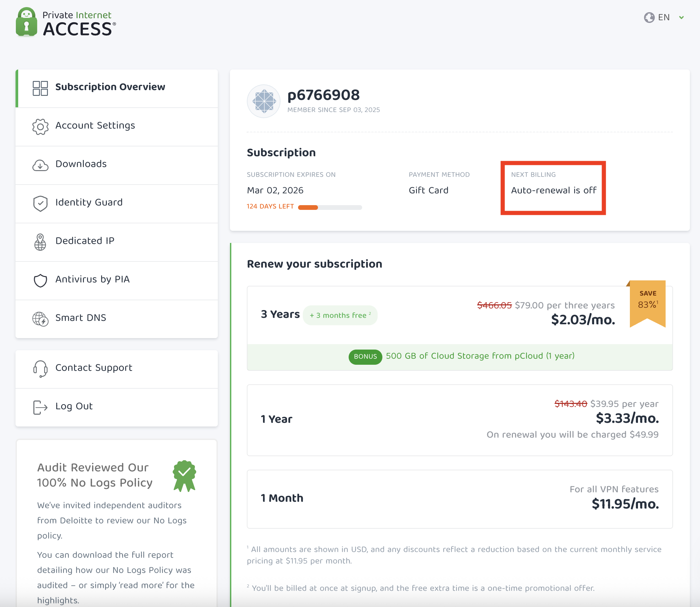Viewport: 700px width, 607px height.
Task: Click the BONUS pCloud storage badge
Action: click(365, 356)
